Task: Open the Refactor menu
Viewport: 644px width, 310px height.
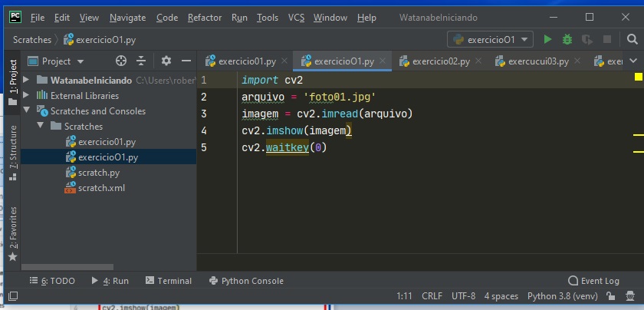Action: pyautogui.click(x=205, y=17)
